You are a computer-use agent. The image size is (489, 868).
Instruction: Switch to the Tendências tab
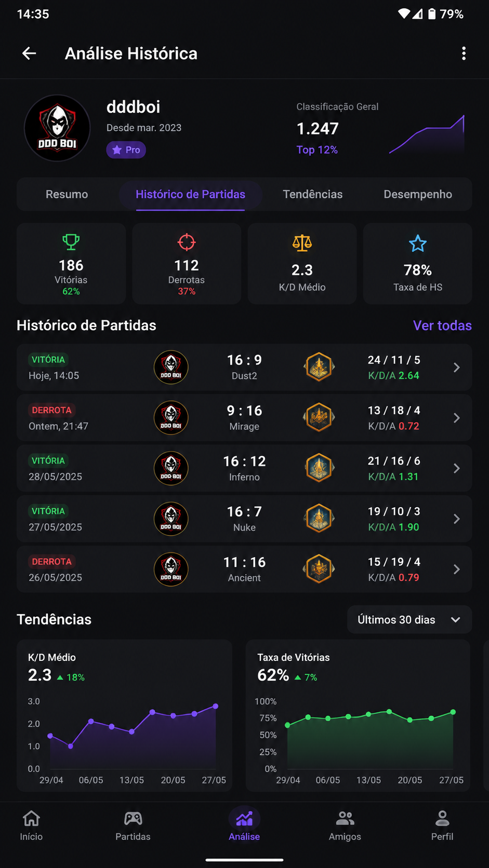point(313,194)
